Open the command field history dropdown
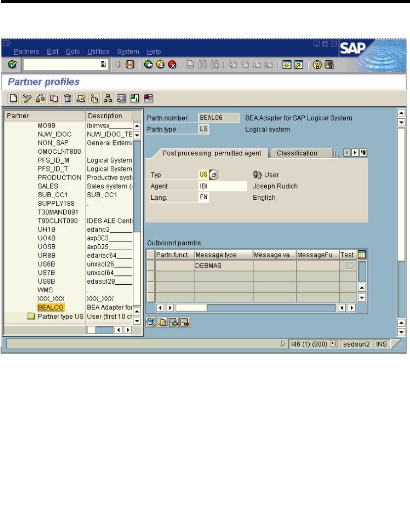Viewport: 410px width, 532px height. pyautogui.click(x=103, y=64)
